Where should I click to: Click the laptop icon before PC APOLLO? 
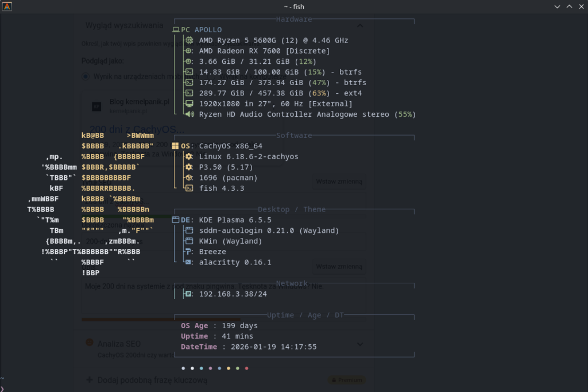point(176,29)
